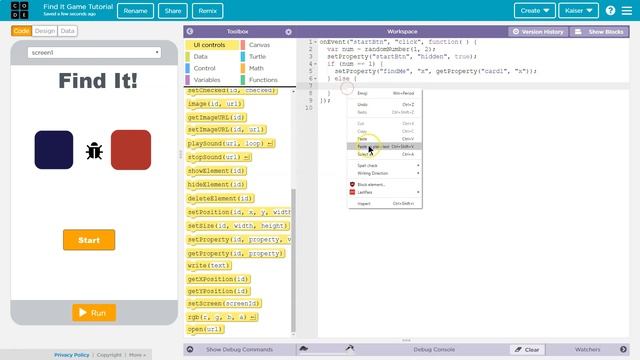Click the uBlock shield icon in context menu

tap(352, 184)
